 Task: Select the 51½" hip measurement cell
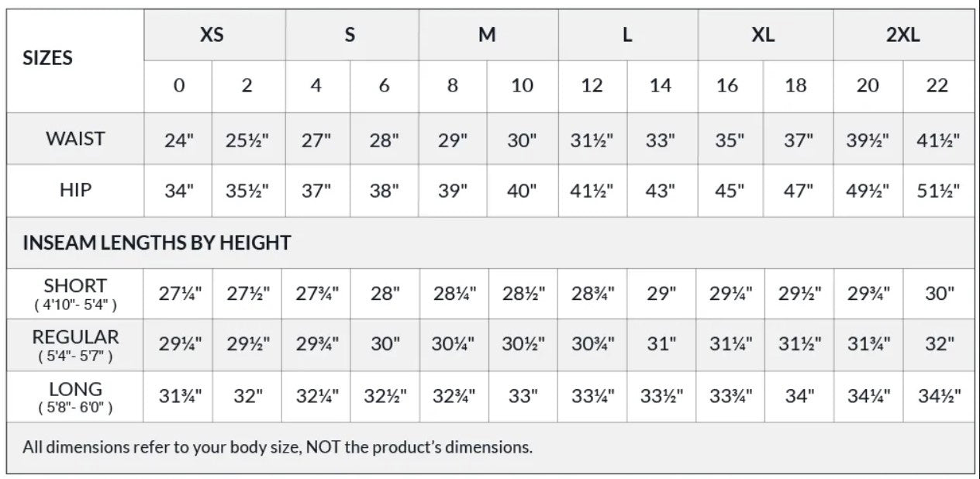pos(938,191)
